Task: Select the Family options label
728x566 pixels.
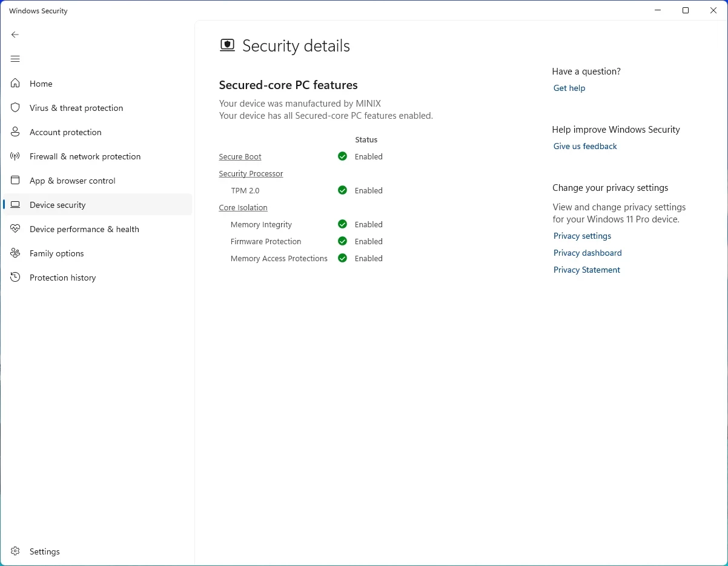Action: pos(57,253)
